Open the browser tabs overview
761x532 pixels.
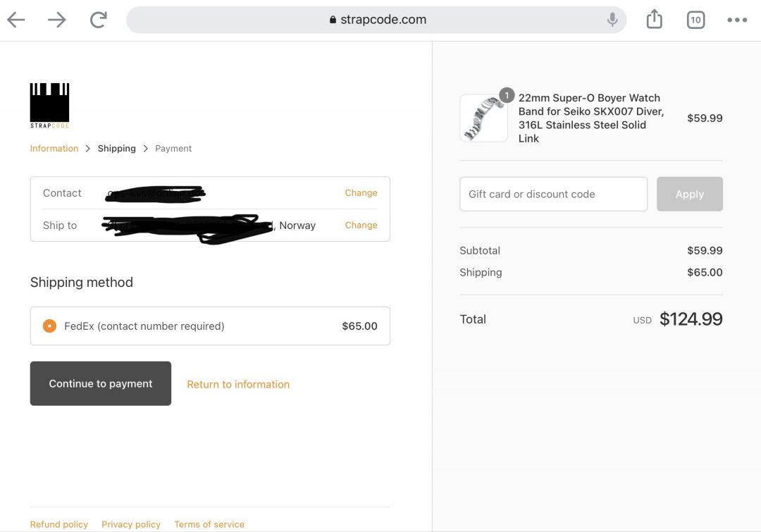click(695, 20)
